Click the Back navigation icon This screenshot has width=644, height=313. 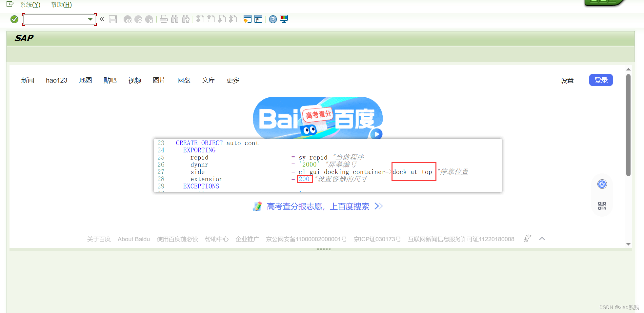pyautogui.click(x=128, y=19)
